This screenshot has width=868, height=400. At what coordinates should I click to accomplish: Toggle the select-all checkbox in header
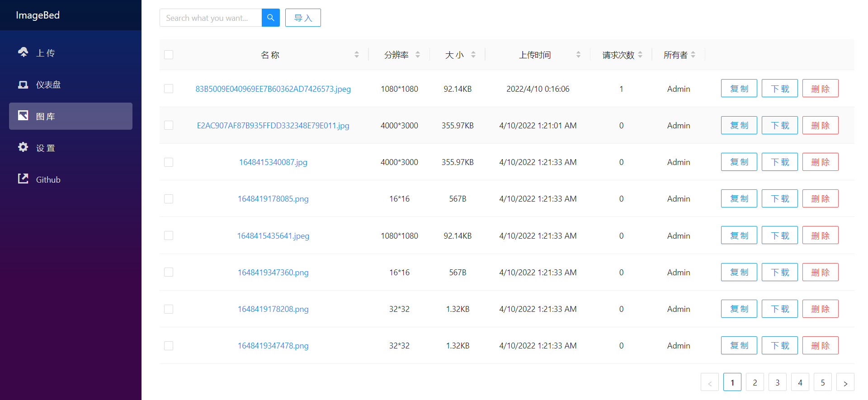point(169,55)
